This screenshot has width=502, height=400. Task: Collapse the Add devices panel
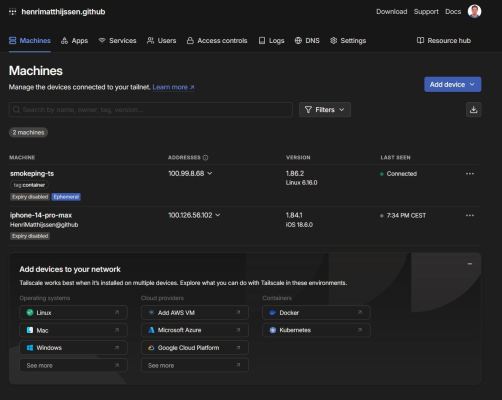[x=470, y=264]
